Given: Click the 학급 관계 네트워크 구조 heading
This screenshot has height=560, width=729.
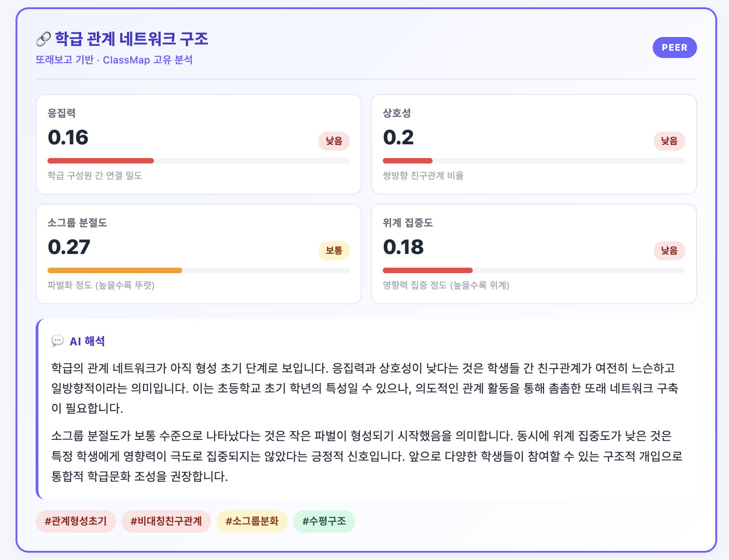Looking at the screenshot, I should pos(132,39).
